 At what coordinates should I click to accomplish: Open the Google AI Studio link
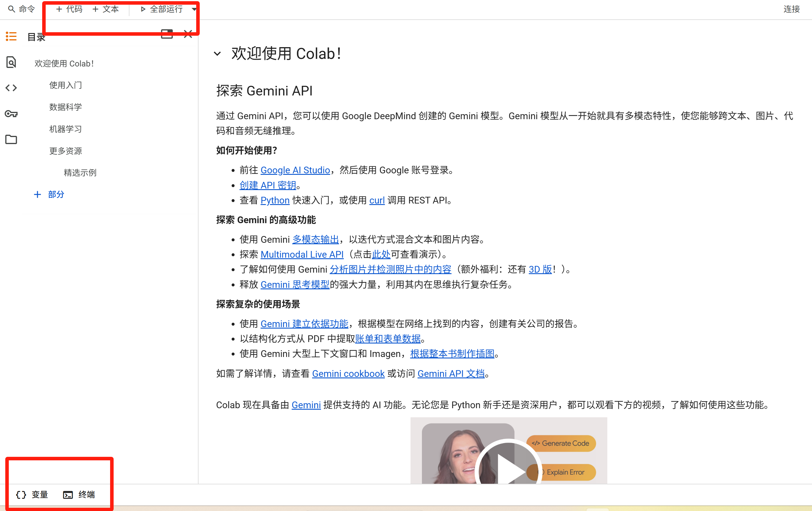click(x=295, y=170)
